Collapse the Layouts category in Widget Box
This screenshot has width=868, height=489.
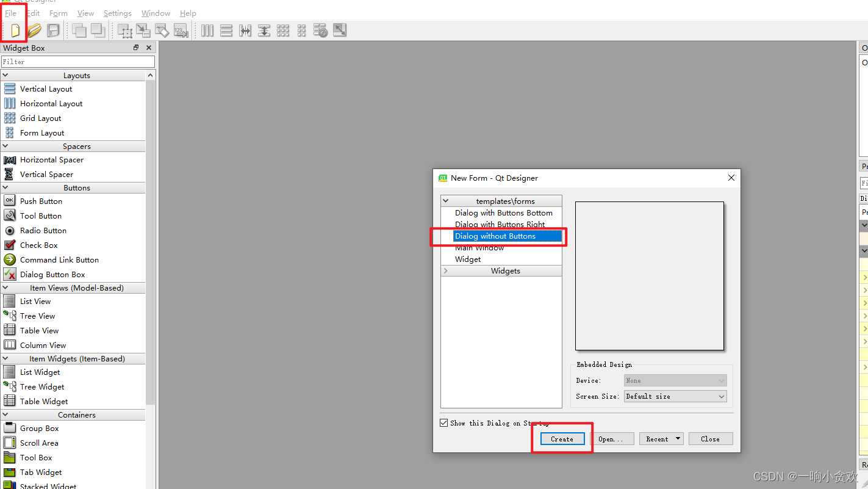pyautogui.click(x=5, y=75)
